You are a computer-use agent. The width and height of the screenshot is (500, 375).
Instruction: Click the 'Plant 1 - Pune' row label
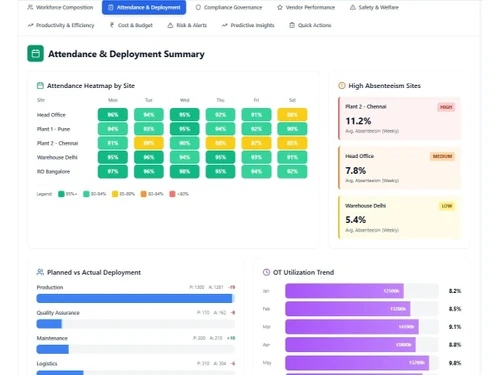[53, 129]
